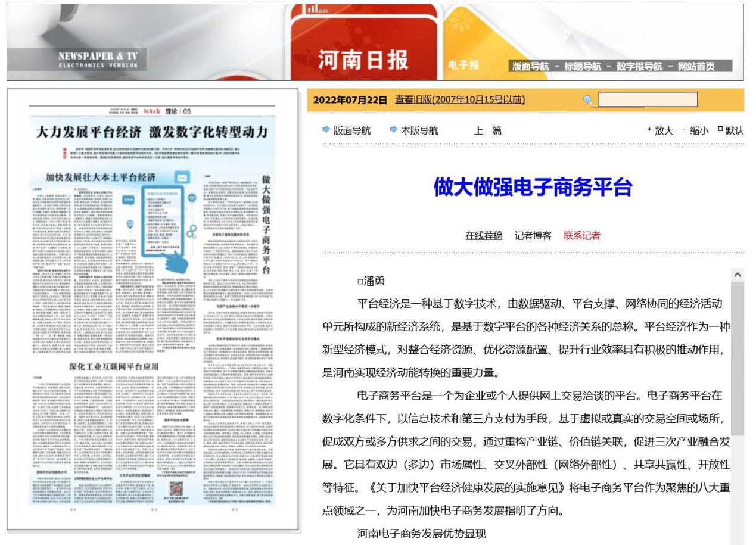The height and width of the screenshot is (545, 756).
Task: Open the red 联系记者 link
Action: (x=582, y=236)
